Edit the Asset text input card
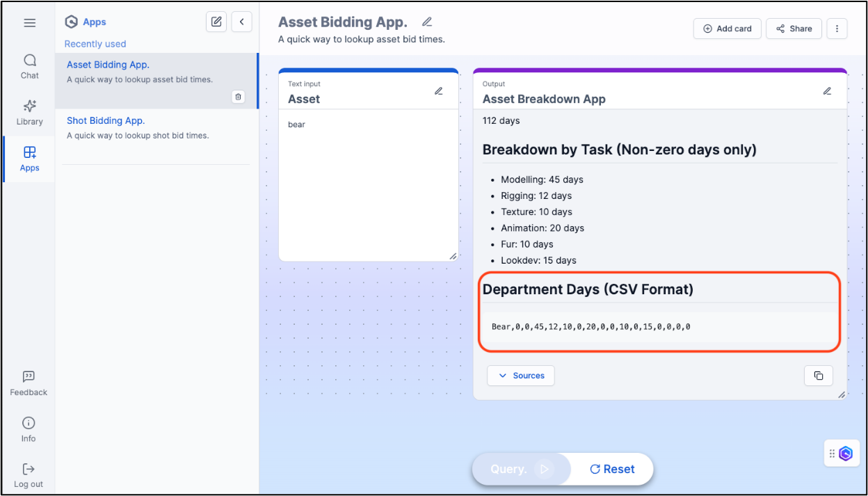The height and width of the screenshot is (496, 868). pyautogui.click(x=439, y=91)
